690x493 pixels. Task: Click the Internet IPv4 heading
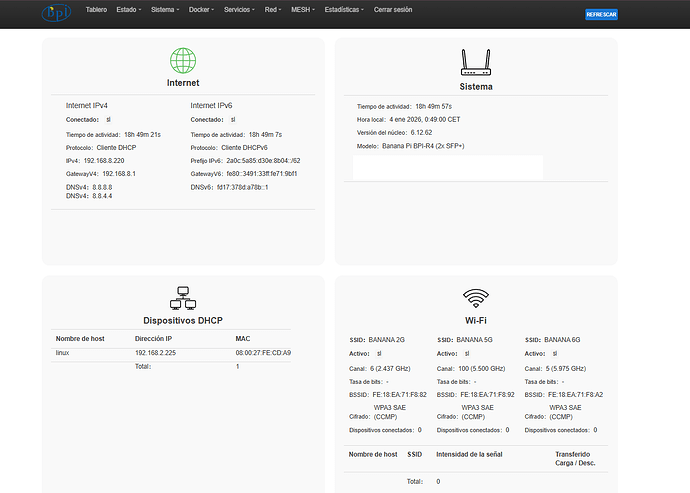(x=87, y=105)
